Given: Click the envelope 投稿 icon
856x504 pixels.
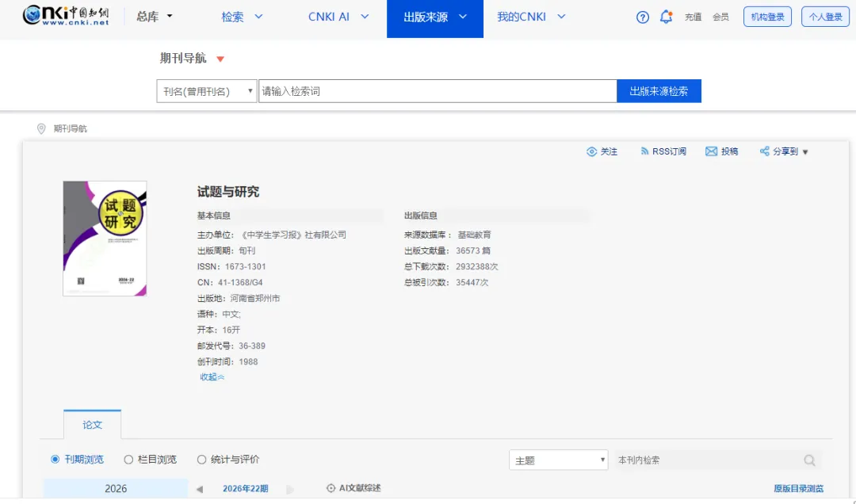Looking at the screenshot, I should point(711,151).
